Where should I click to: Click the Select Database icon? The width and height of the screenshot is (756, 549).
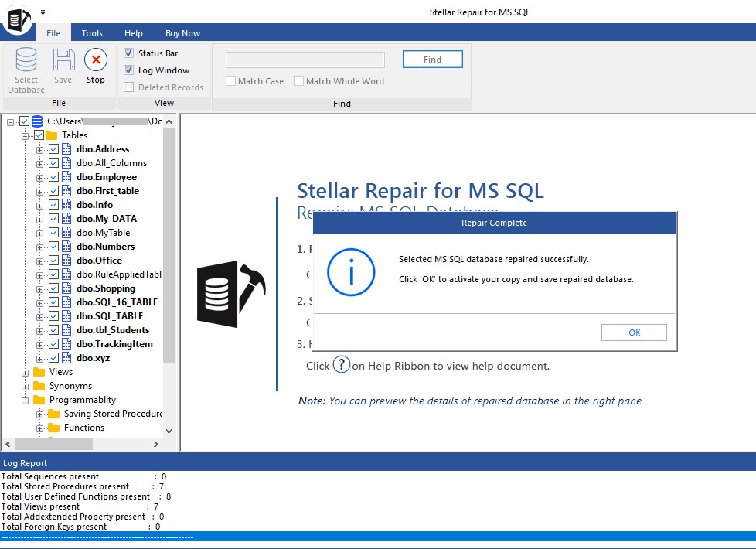pos(26,60)
